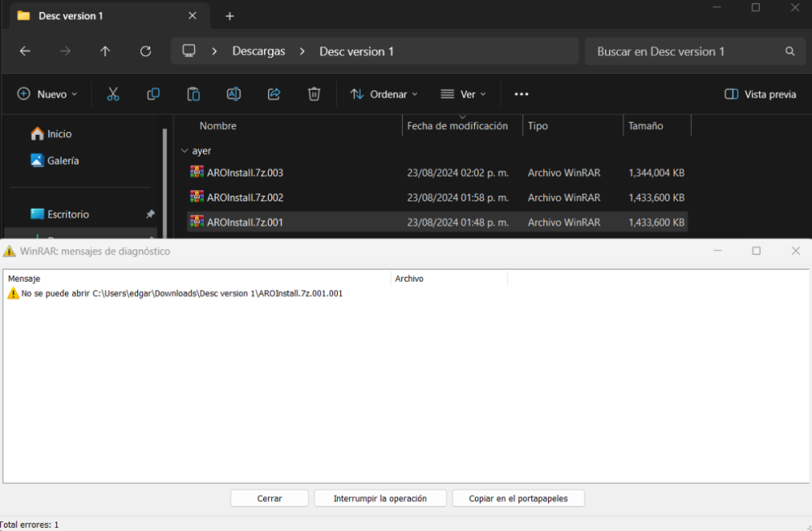This screenshot has width=812, height=531.
Task: Select the AROInstall.7z.003 file
Action: pyautogui.click(x=244, y=173)
